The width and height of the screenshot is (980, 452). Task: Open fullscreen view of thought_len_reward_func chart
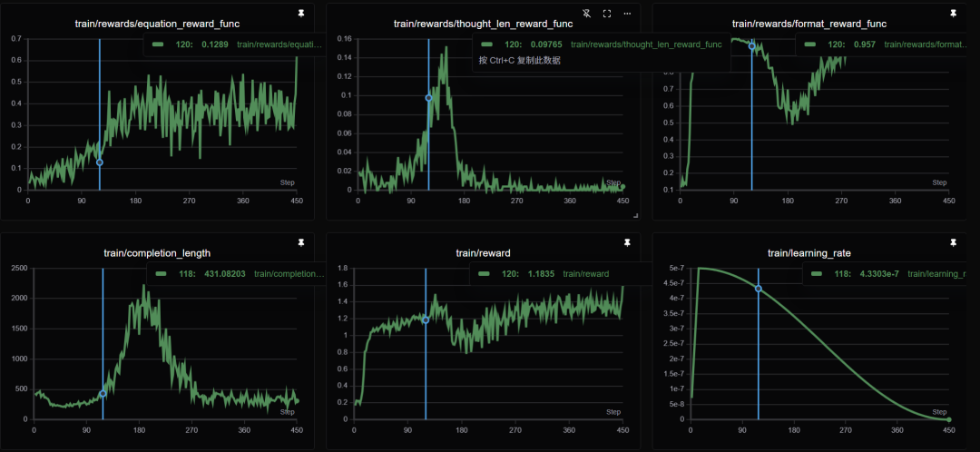click(x=607, y=14)
